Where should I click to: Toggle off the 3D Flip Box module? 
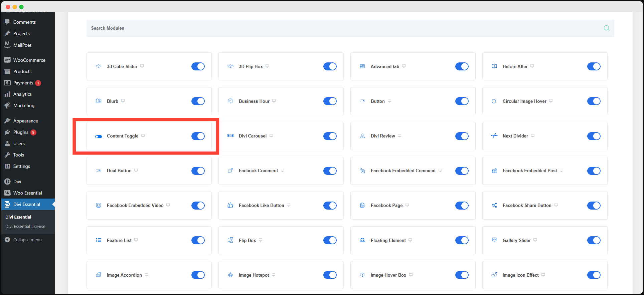coord(330,66)
